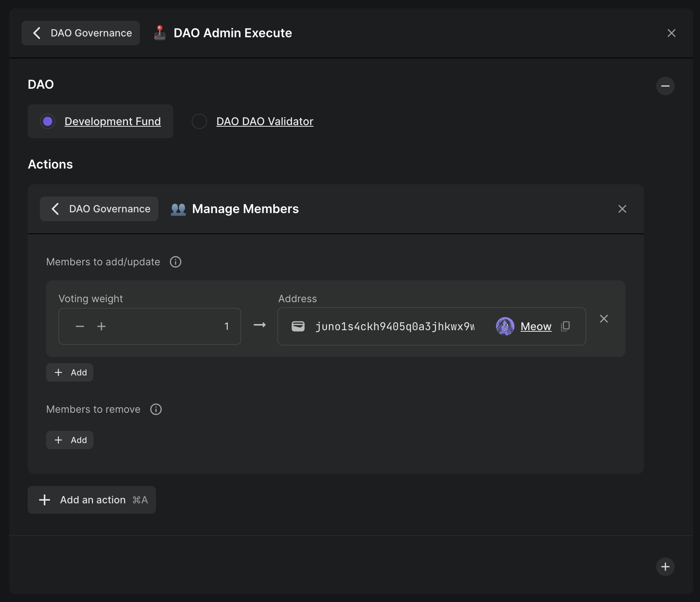
Task: Go back to DAO Governance from Manage Members
Action: [99, 209]
